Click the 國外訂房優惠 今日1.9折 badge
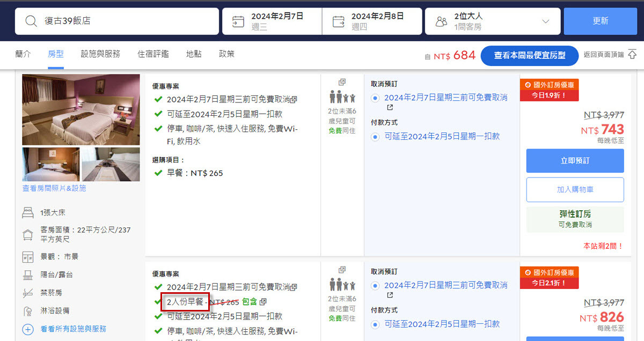The image size is (644, 341). click(x=549, y=90)
